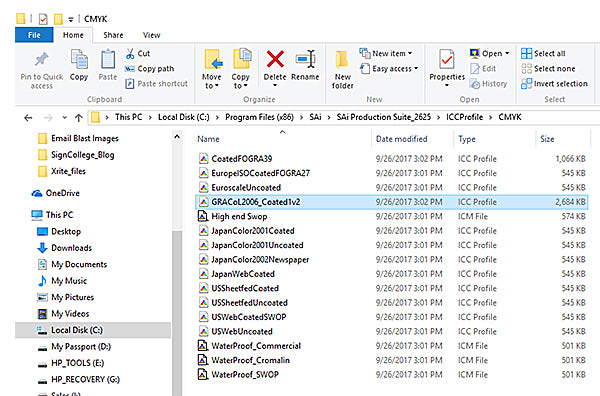600x396 pixels.
Task: Click the Copy icon in Clipboard group
Action: tap(79, 59)
